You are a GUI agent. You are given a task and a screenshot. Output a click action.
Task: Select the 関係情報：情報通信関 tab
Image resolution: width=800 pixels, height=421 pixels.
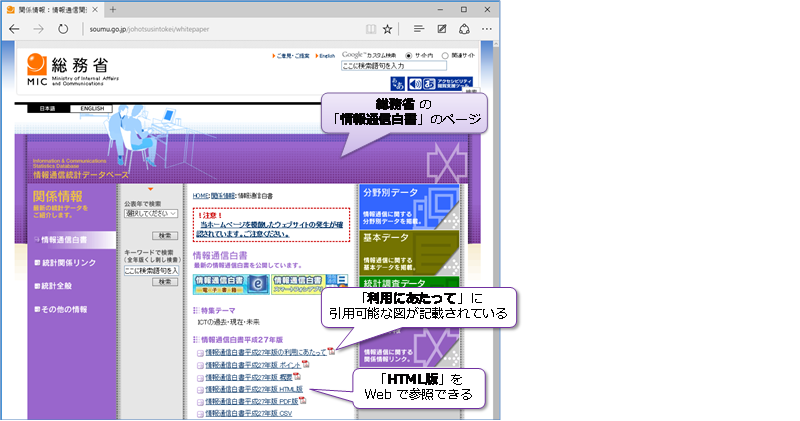click(52, 10)
